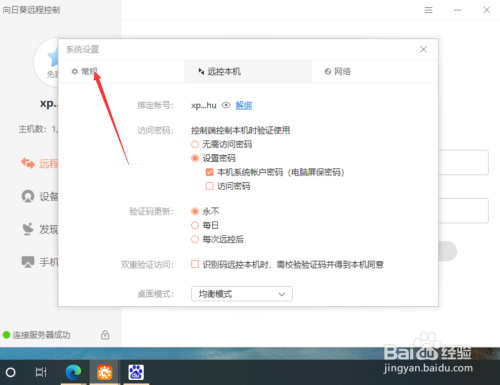This screenshot has height=385, width=500.
Task: Select 每日 verification code update
Action: click(x=195, y=225)
